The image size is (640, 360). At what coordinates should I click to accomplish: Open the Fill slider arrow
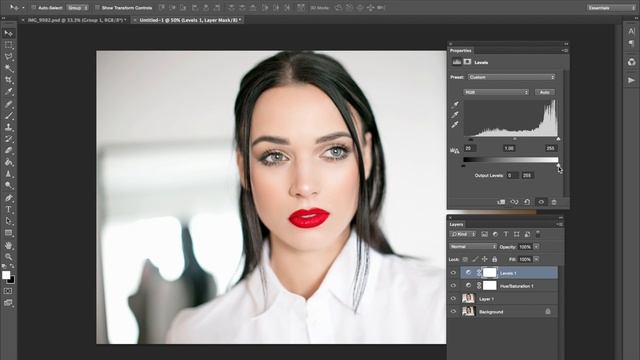[536, 260]
